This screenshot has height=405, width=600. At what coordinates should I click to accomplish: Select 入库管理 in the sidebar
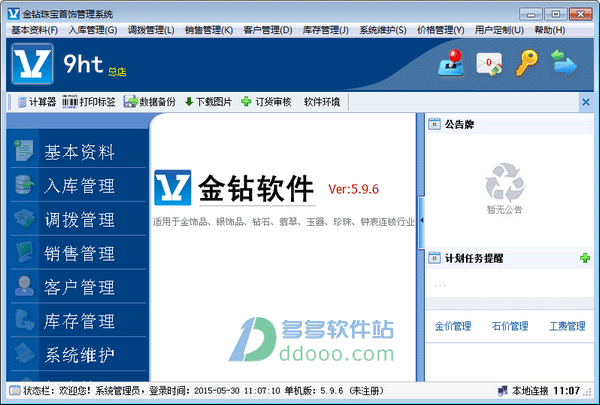(78, 185)
